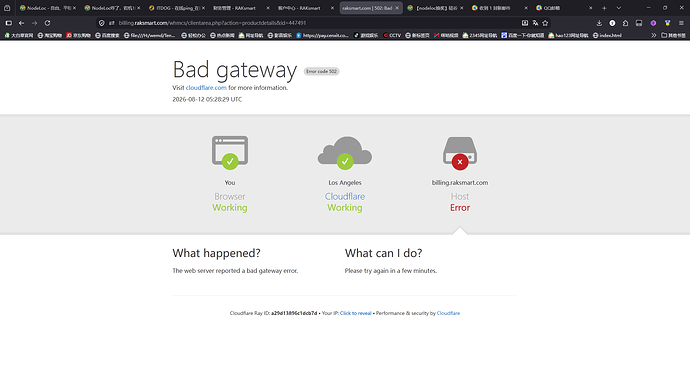
Task: Click the greyed forward navigation arrow
Action: (34, 23)
